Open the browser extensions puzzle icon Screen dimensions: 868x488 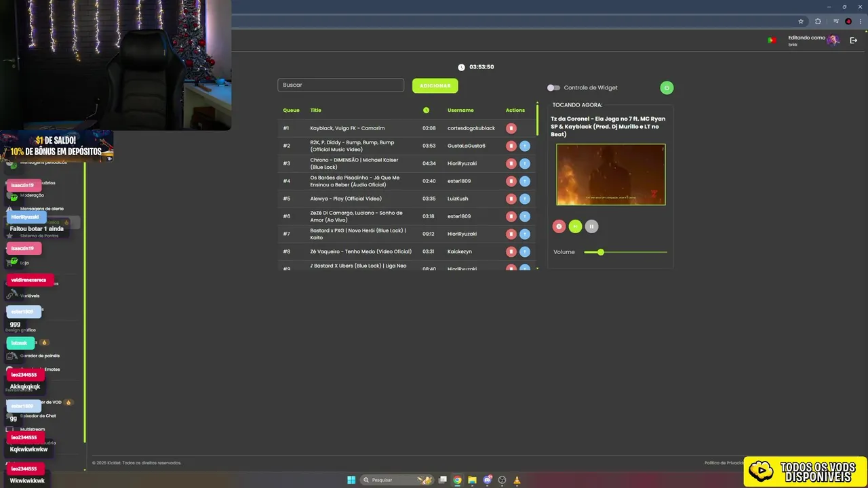click(818, 22)
